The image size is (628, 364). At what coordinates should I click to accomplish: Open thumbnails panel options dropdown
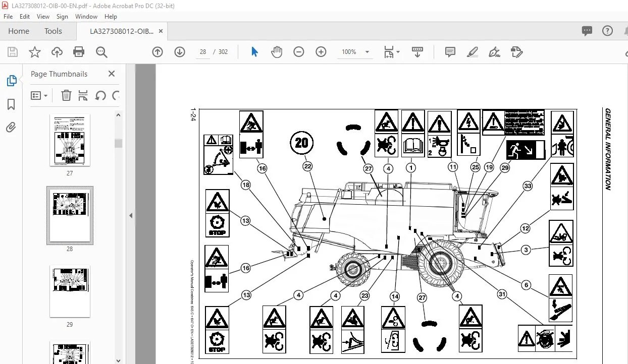click(x=39, y=95)
